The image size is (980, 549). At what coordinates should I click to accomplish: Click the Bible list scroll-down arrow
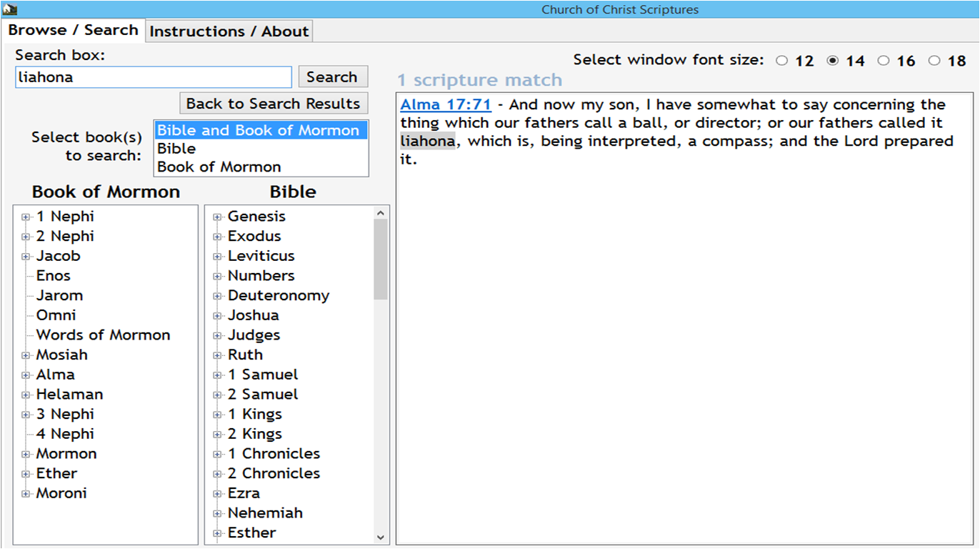tap(381, 538)
